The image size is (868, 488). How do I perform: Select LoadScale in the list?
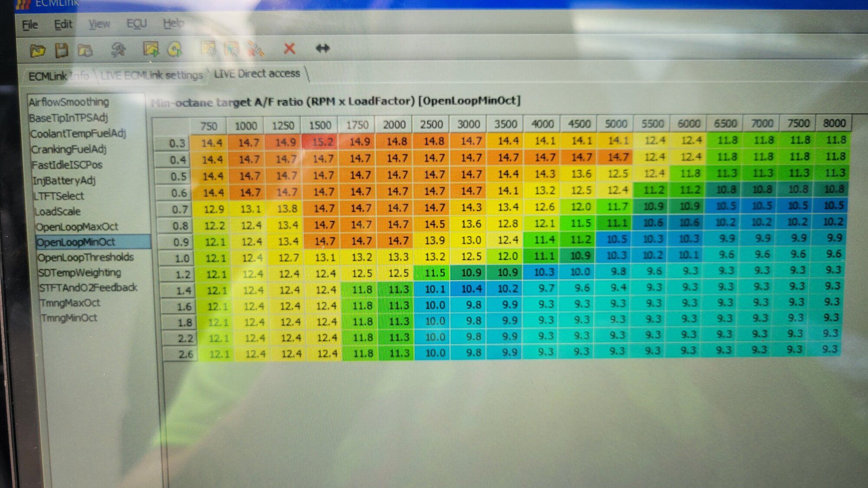tap(58, 211)
